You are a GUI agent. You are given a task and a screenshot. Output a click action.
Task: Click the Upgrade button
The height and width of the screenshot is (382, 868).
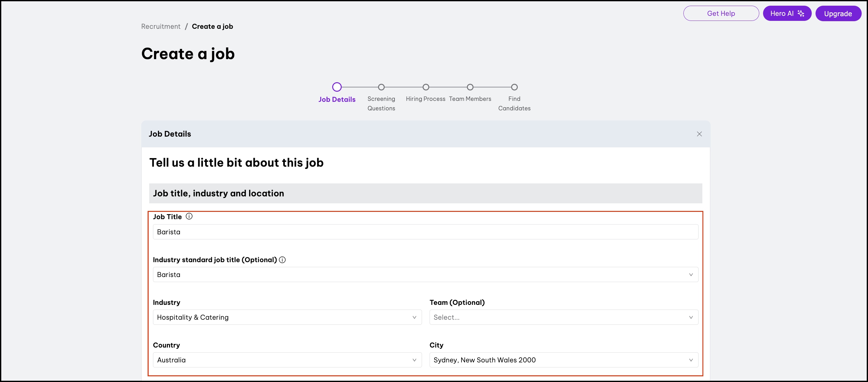click(838, 14)
